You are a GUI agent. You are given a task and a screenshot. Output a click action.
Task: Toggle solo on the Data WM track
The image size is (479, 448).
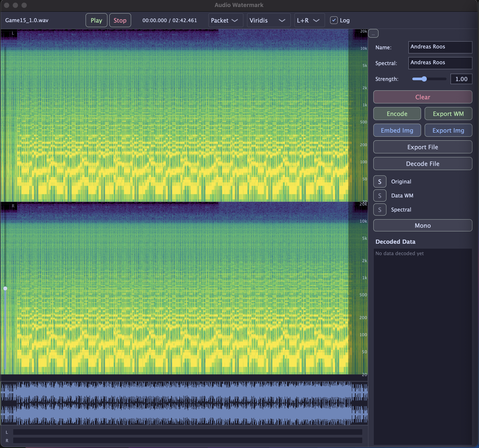click(x=380, y=196)
